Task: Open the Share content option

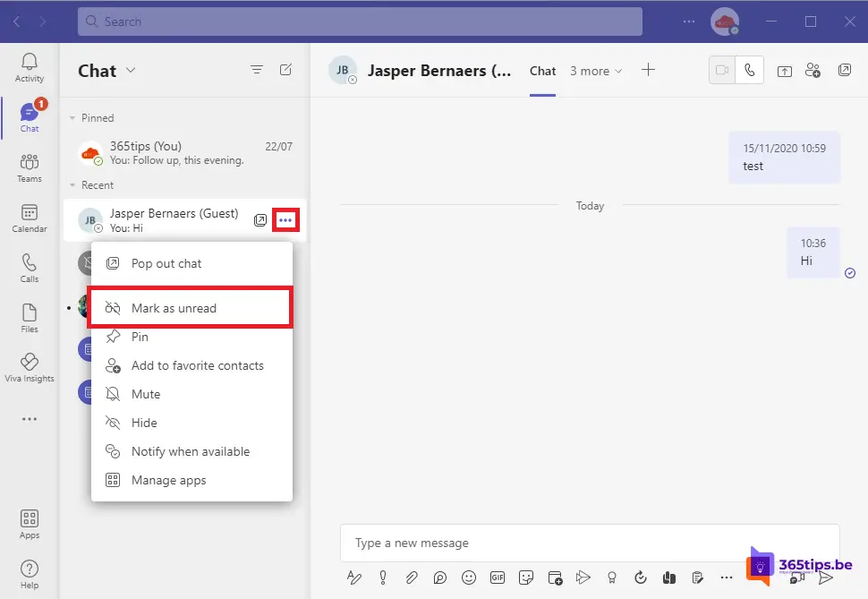Action: coord(784,70)
